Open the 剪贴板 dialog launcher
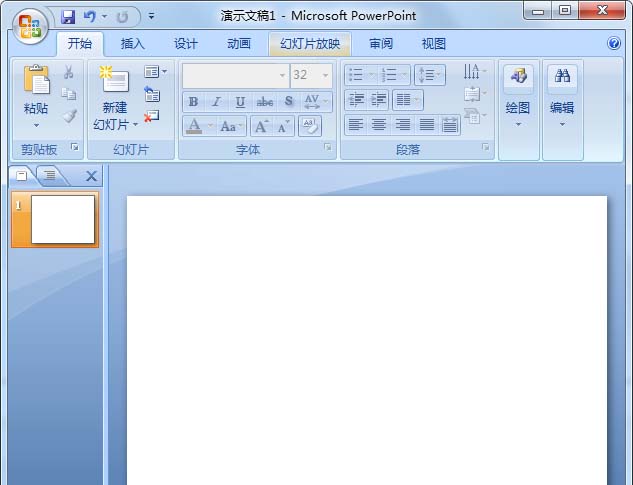Image resolution: width=633 pixels, height=485 pixels. [x=75, y=147]
